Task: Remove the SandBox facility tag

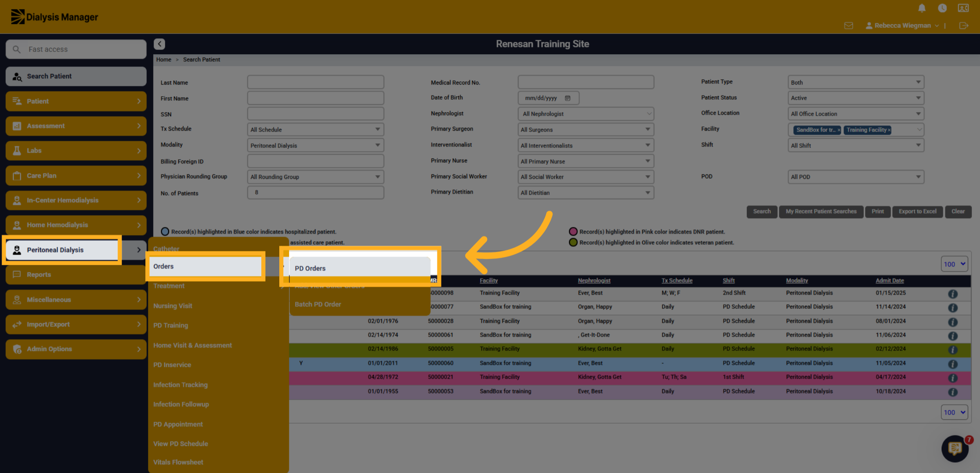Action: pos(839,130)
